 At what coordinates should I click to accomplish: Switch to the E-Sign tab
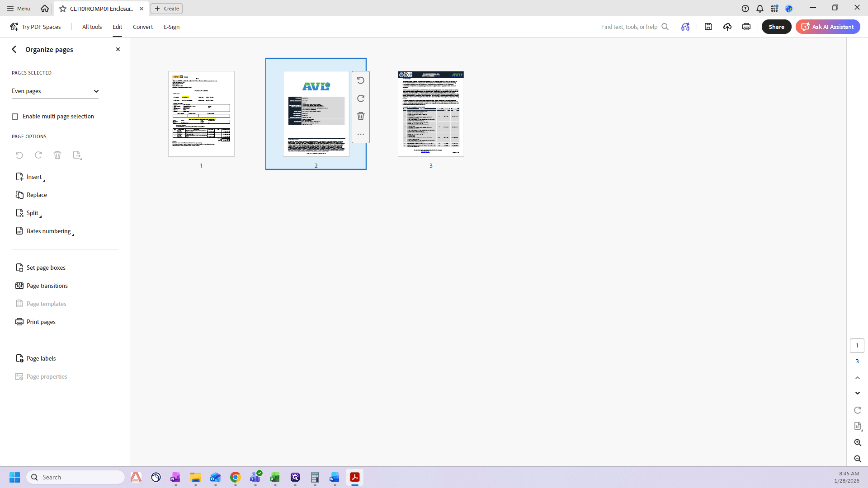171,27
